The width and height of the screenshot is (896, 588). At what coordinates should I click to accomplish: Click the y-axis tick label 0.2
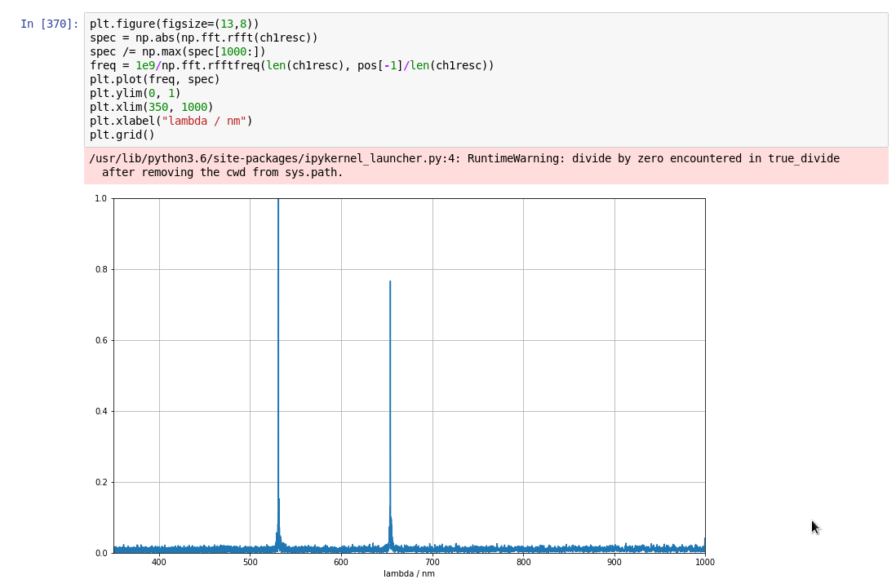coord(101,483)
